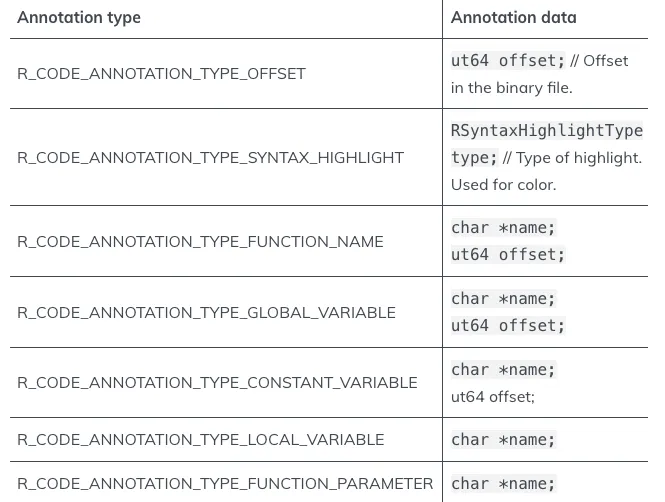
Task: Click 'char *name;' in FUNCTION_PARAMETER row
Action: [x=503, y=484]
